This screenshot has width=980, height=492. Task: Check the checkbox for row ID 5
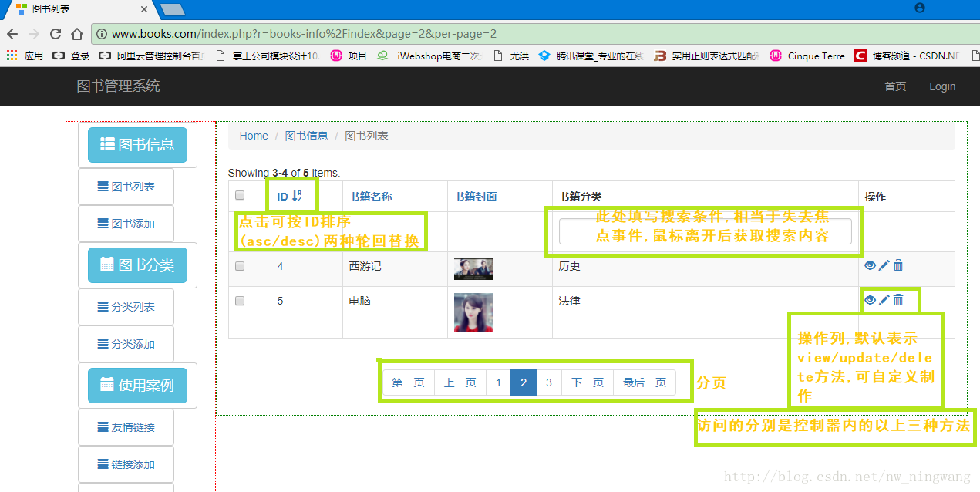240,301
